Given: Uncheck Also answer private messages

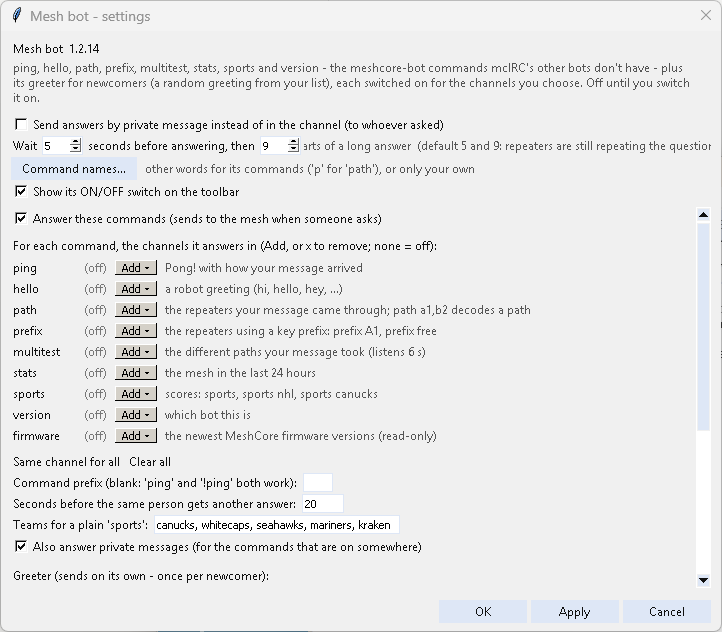Looking at the screenshot, I should pyautogui.click(x=21, y=546).
